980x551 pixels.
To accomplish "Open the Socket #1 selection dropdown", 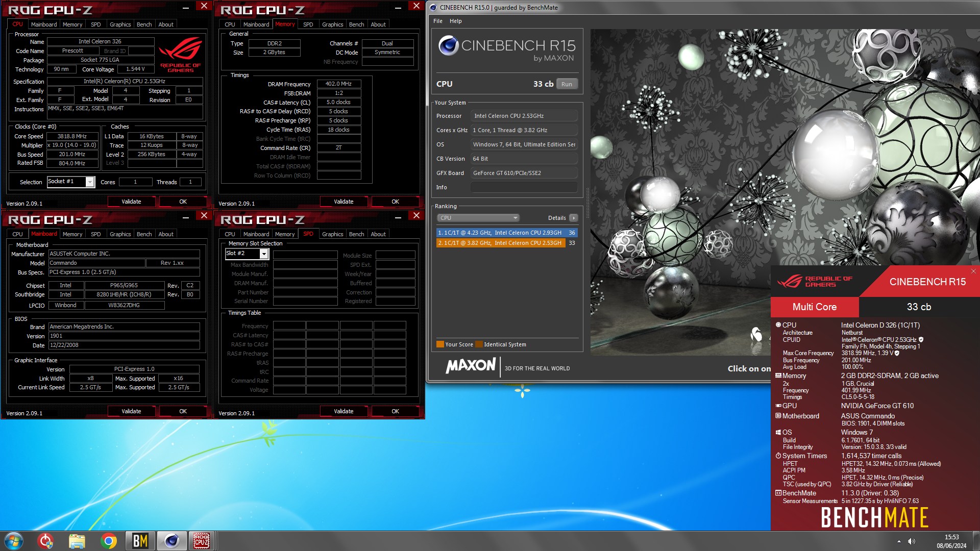I will pos(90,182).
